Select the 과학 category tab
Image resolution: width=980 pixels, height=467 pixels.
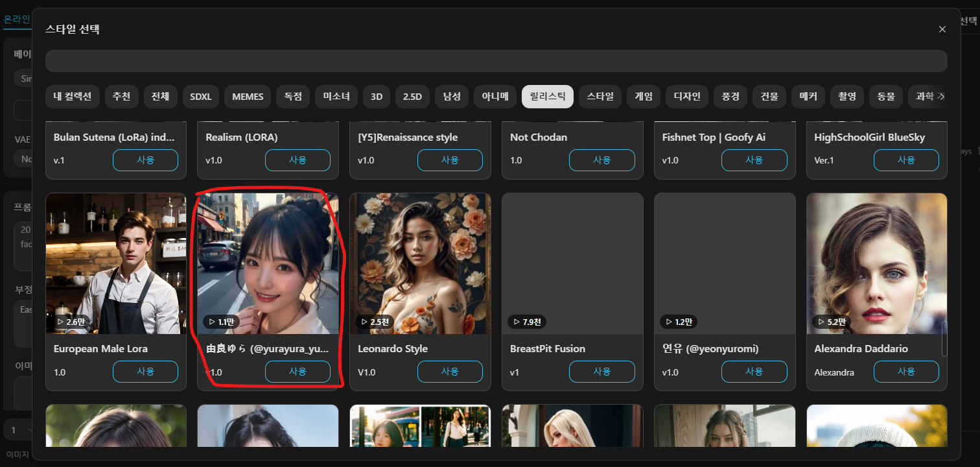[927, 97]
